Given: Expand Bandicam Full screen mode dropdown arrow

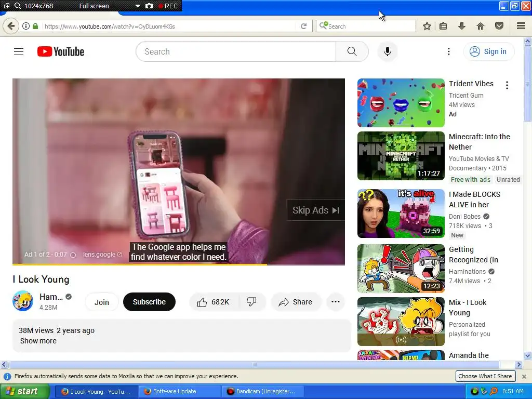Looking at the screenshot, I should click(x=137, y=6).
